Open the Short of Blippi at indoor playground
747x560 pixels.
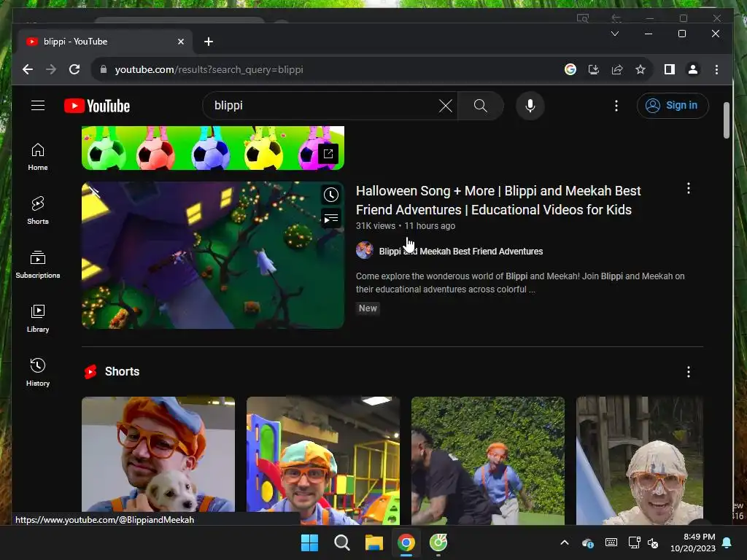point(323,461)
